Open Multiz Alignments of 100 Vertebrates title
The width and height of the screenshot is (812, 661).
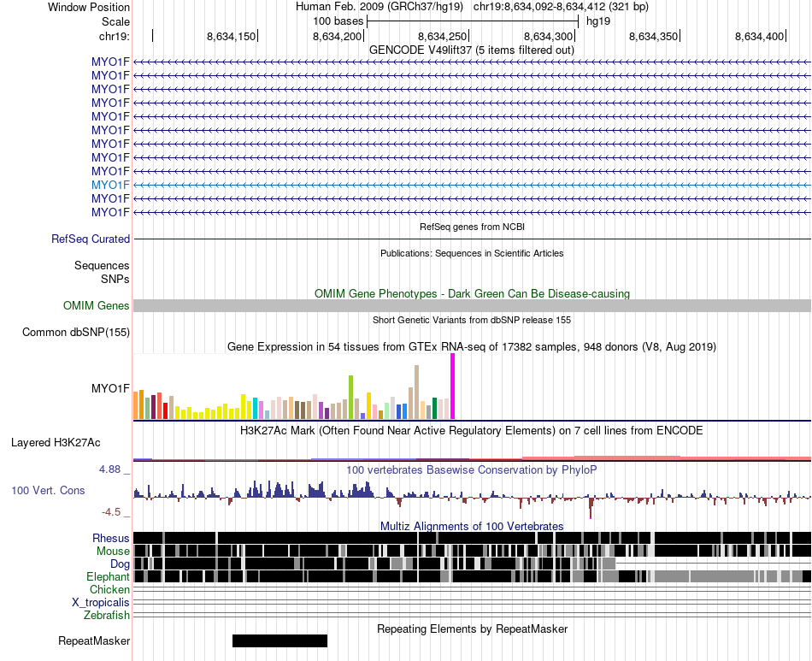click(472, 526)
